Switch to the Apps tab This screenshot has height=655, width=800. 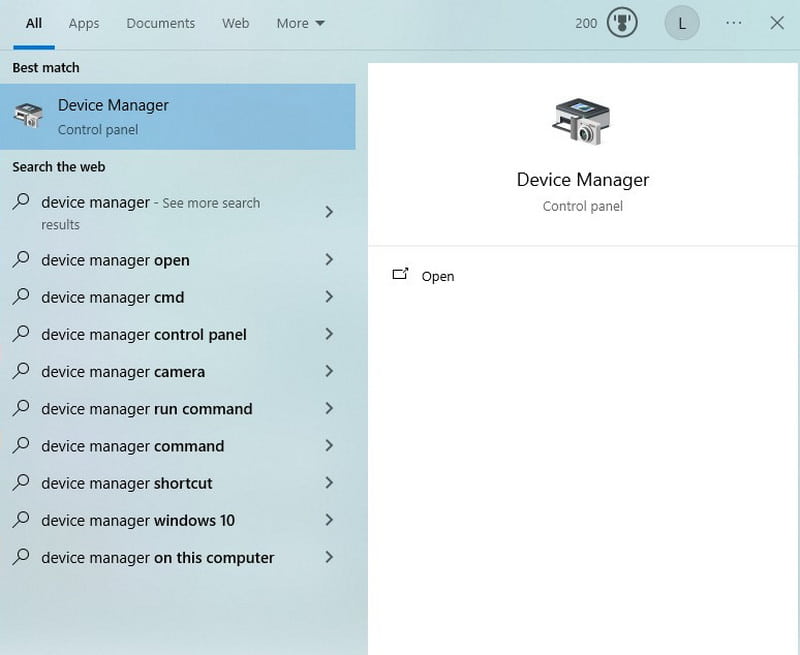84,23
